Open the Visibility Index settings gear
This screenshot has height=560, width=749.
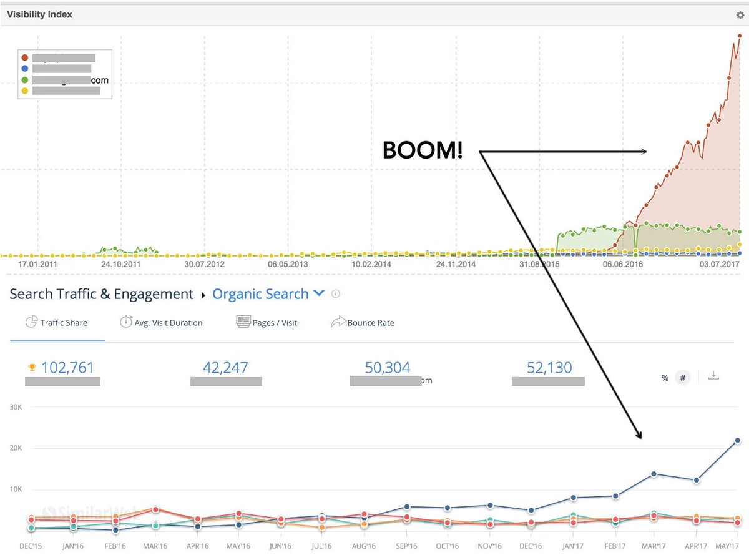tap(740, 15)
